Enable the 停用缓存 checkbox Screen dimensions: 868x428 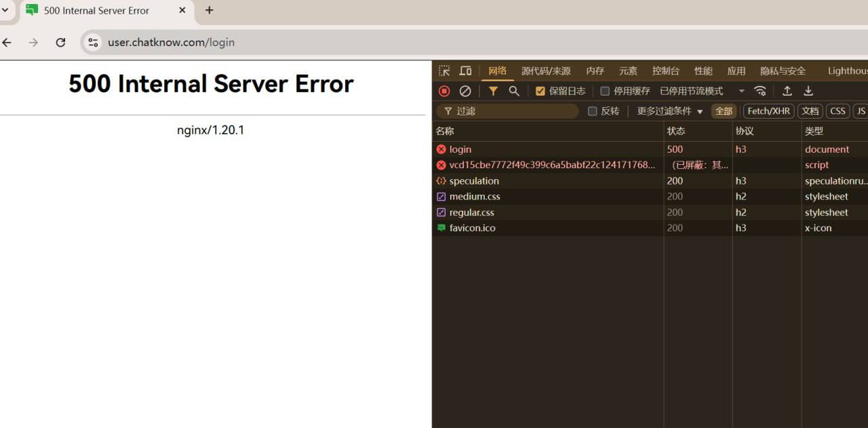coord(605,91)
